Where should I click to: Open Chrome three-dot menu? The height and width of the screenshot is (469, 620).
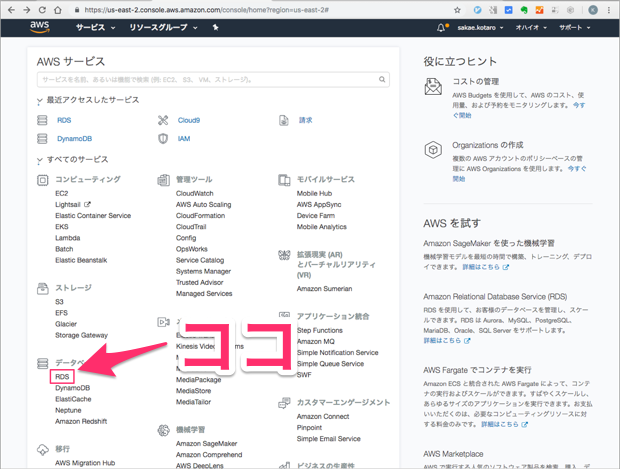609,10
